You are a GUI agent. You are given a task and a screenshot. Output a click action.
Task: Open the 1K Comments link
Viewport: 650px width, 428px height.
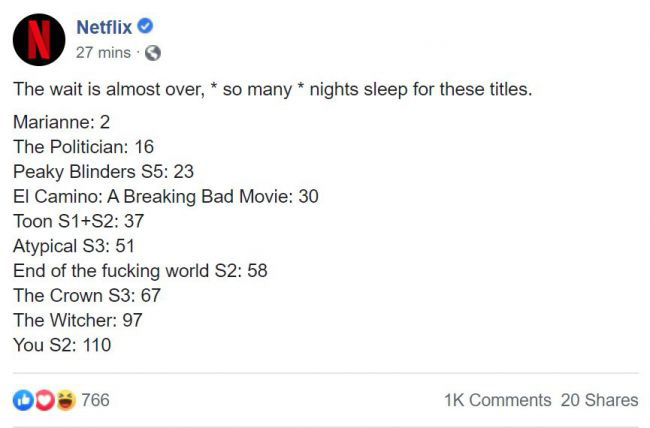coord(497,400)
